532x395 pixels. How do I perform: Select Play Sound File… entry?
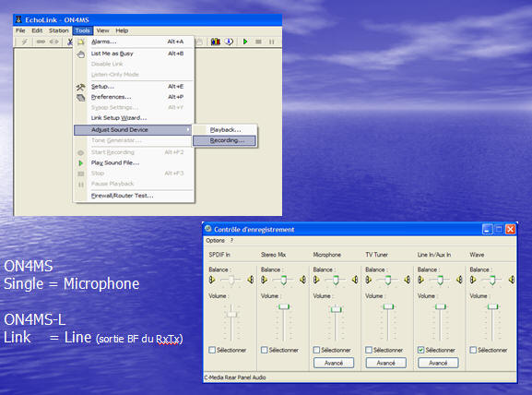coord(134,162)
